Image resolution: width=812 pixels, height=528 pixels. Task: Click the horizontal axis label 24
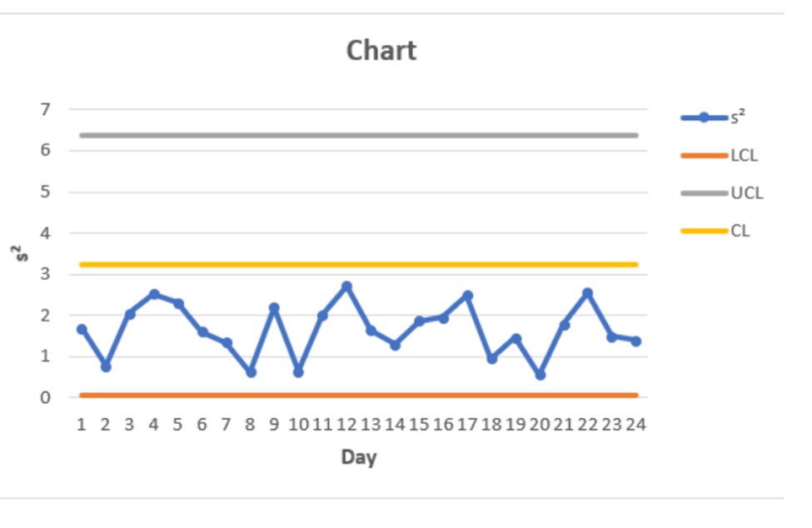[635, 424]
